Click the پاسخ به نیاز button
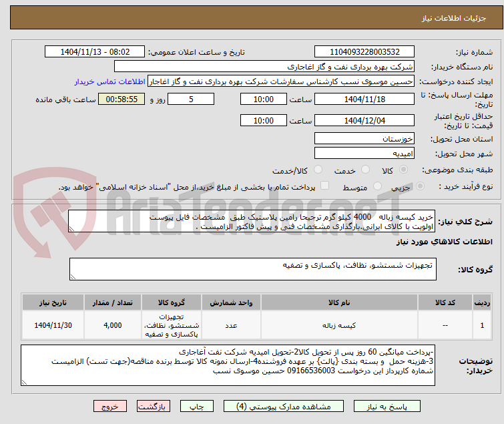Screen dimensions: 504x424 387,407
